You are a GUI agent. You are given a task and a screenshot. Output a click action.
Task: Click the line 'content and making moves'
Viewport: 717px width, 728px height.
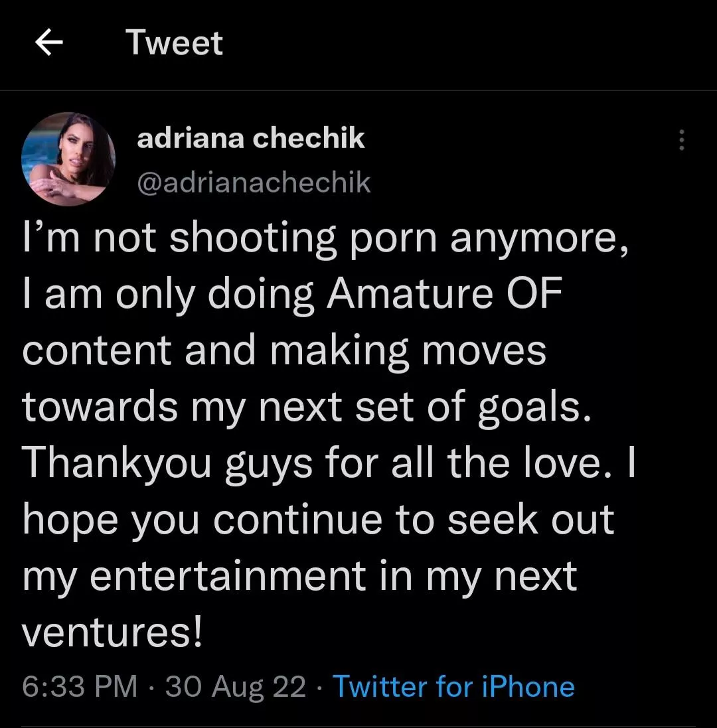tap(284, 350)
